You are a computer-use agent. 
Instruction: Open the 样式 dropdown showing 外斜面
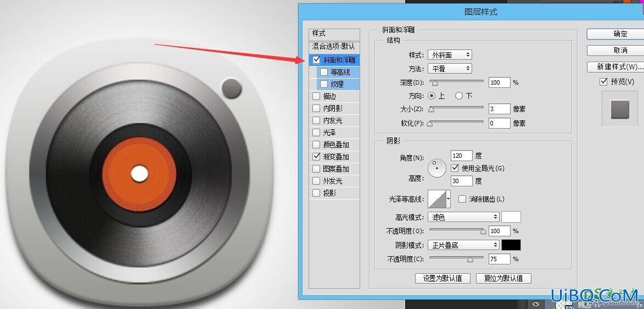450,55
